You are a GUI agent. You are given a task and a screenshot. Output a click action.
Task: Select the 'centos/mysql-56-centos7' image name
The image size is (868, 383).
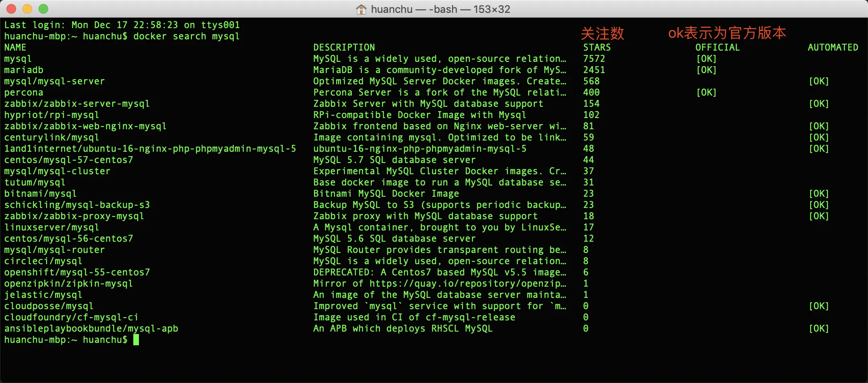tap(69, 238)
